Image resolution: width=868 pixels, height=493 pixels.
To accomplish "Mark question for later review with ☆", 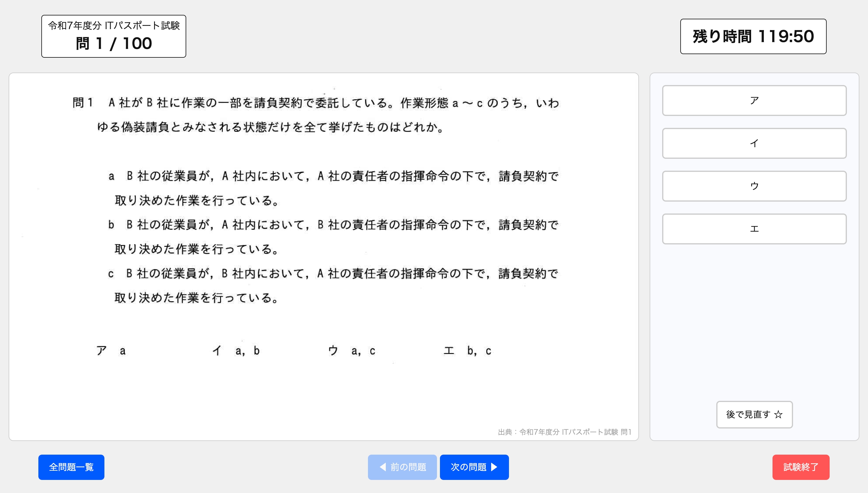I will coord(754,414).
